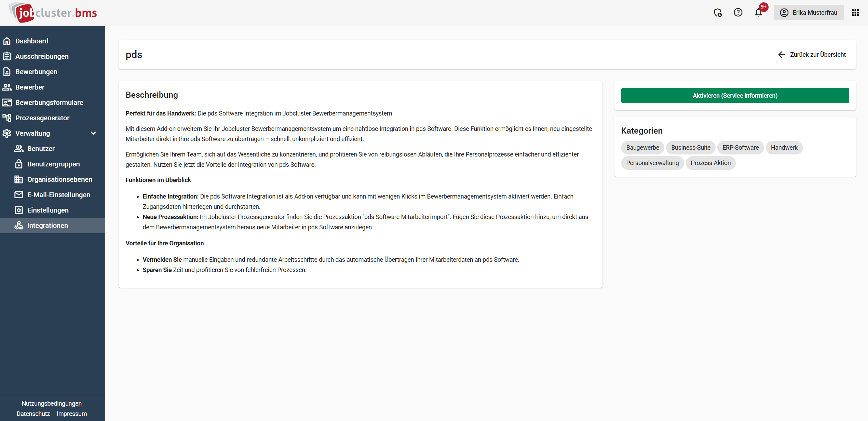The image size is (868, 421).
Task: Select the Prozess Aktion category chip
Action: tap(710, 163)
